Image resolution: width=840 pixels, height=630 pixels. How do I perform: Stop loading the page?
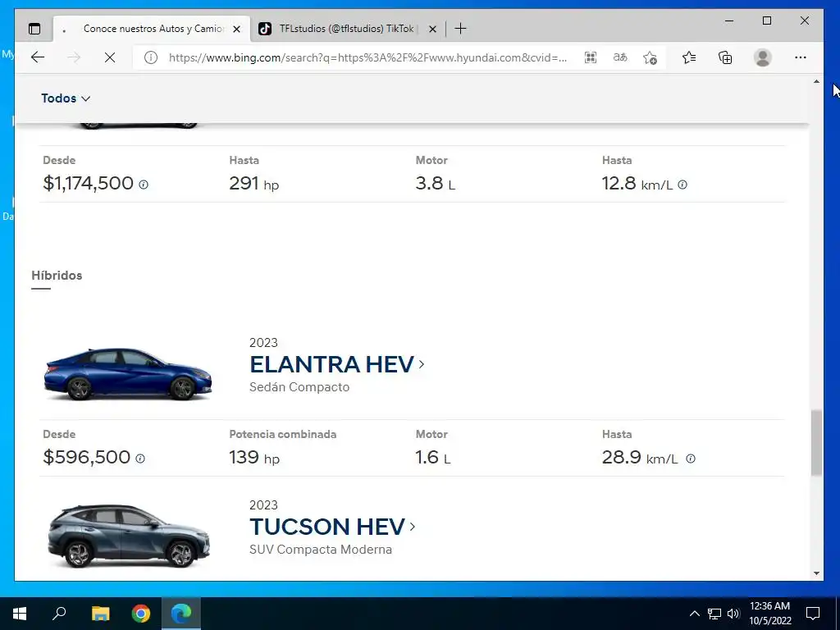coord(110,57)
